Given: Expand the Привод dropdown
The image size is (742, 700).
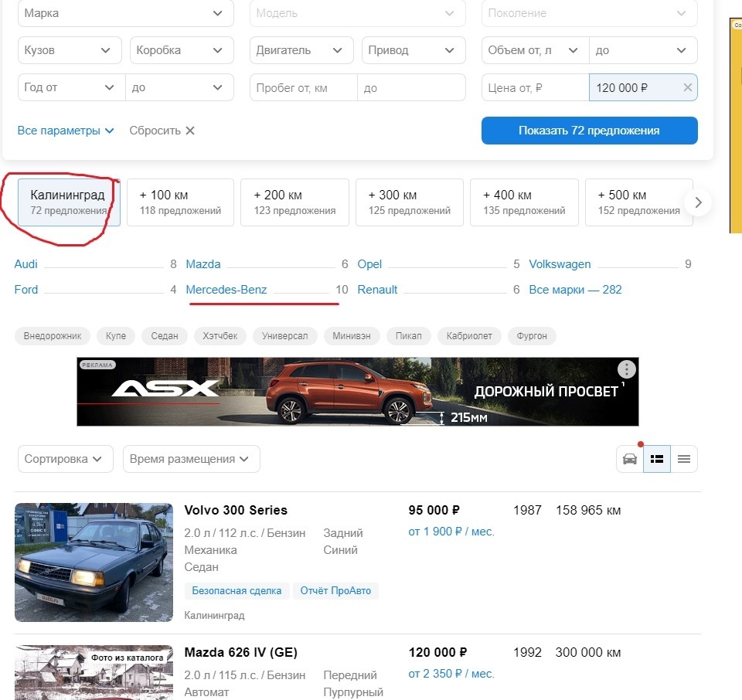Looking at the screenshot, I should (x=414, y=50).
